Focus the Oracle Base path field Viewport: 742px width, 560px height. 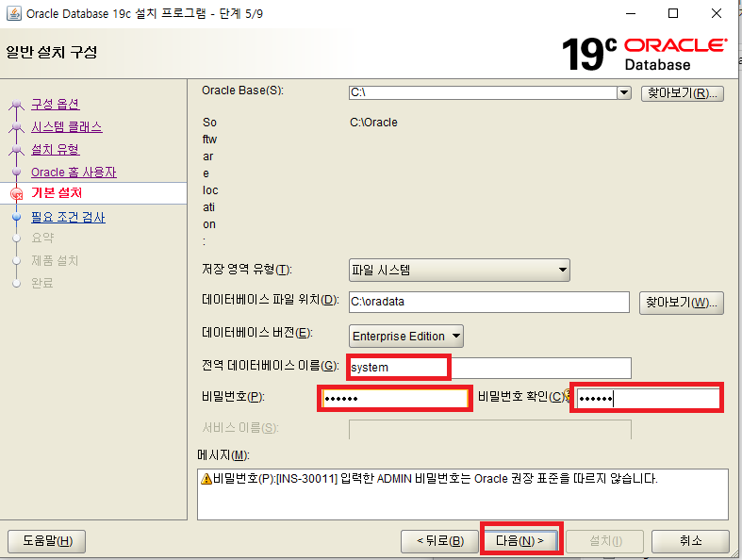(x=483, y=92)
